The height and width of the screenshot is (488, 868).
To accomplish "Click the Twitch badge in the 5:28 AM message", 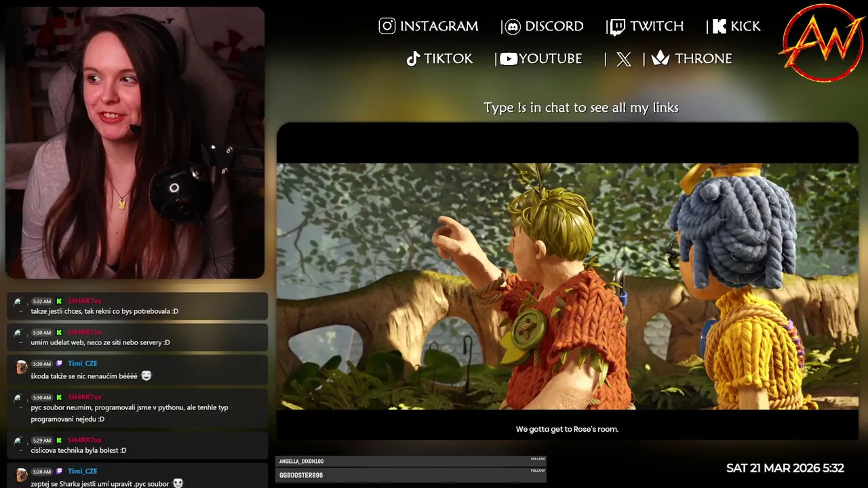I will click(x=59, y=471).
